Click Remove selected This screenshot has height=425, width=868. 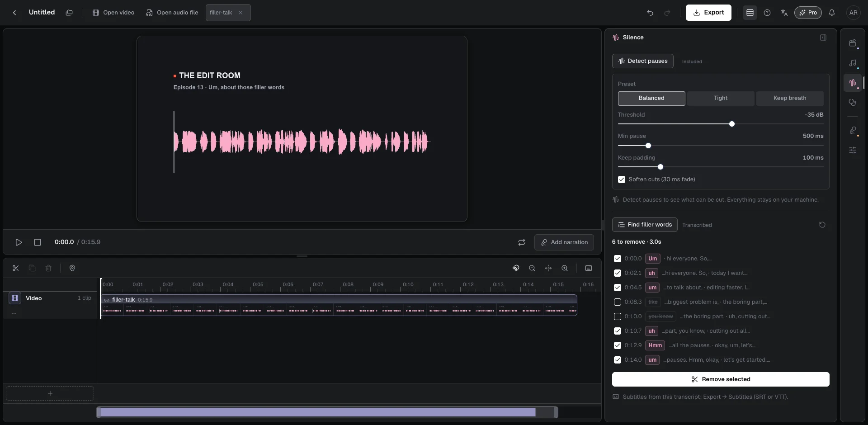click(x=721, y=379)
